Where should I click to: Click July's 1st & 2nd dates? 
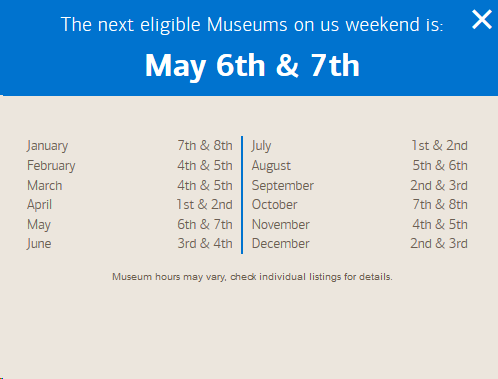(439, 145)
